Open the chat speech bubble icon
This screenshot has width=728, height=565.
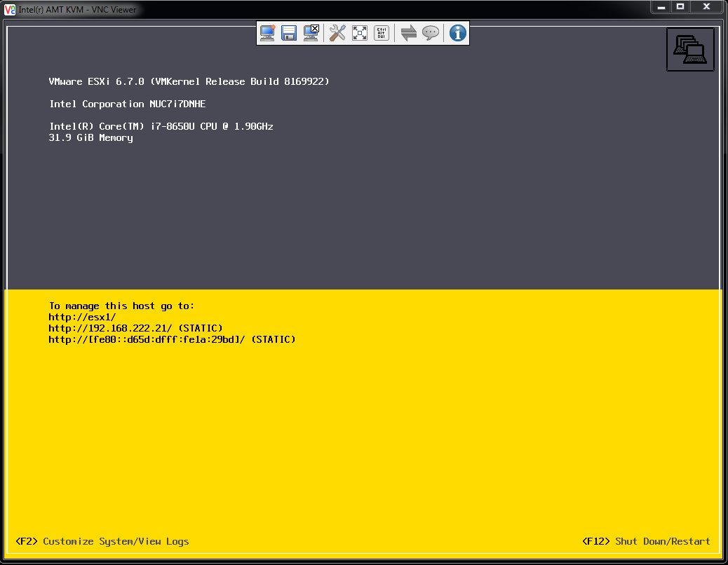pos(431,33)
